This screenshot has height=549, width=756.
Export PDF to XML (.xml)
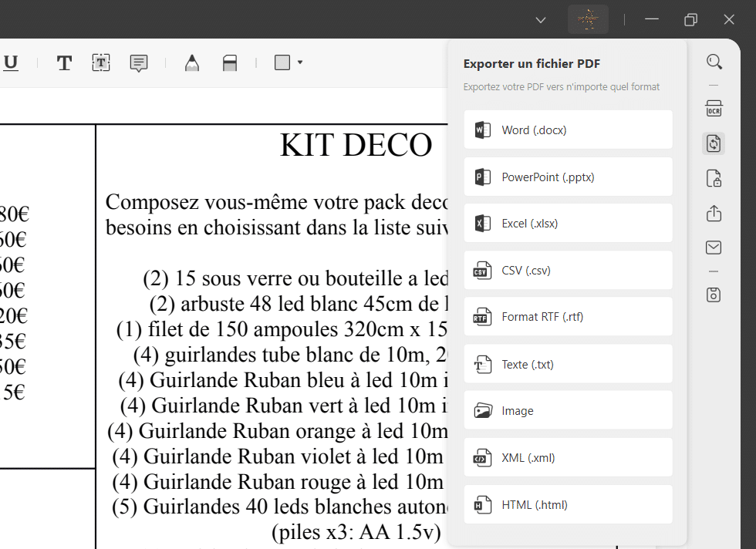click(x=568, y=457)
